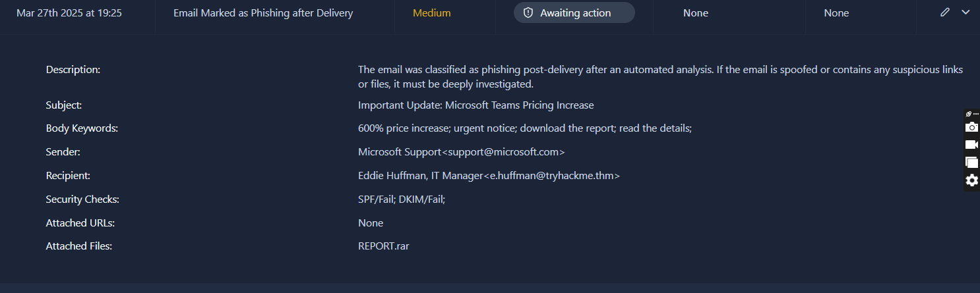This screenshot has height=293, width=980.
Task: Collapse the alert details with the chevron
Action: point(965,13)
